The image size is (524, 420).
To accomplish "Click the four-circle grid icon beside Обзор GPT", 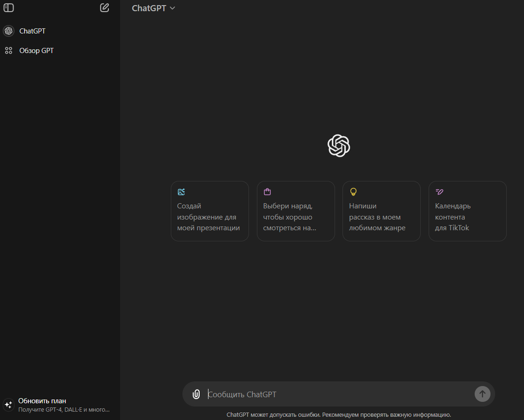I will click(9, 50).
